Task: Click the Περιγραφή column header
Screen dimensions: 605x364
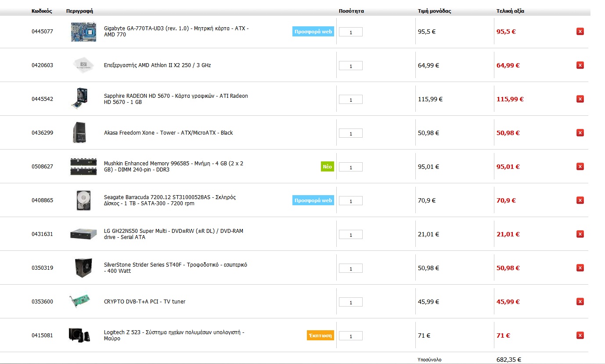Action: [x=79, y=11]
